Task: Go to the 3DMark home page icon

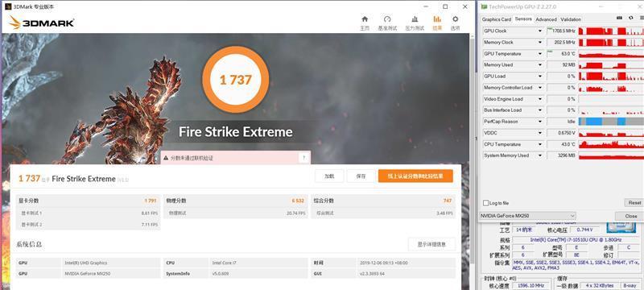Action: pyautogui.click(x=365, y=19)
